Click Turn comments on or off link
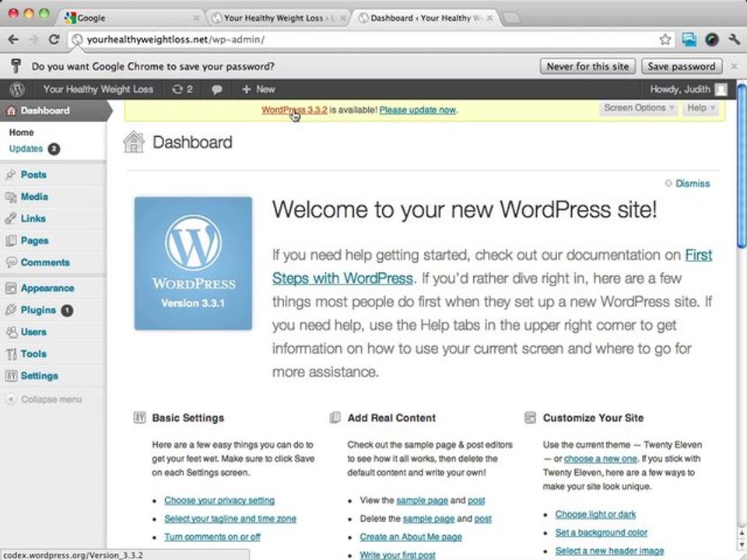747x560 pixels. [x=212, y=537]
